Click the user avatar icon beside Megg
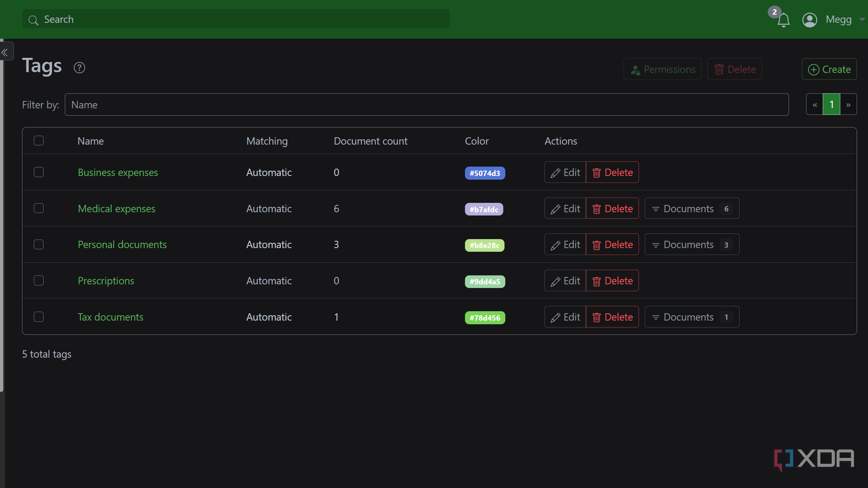 pyautogui.click(x=810, y=20)
